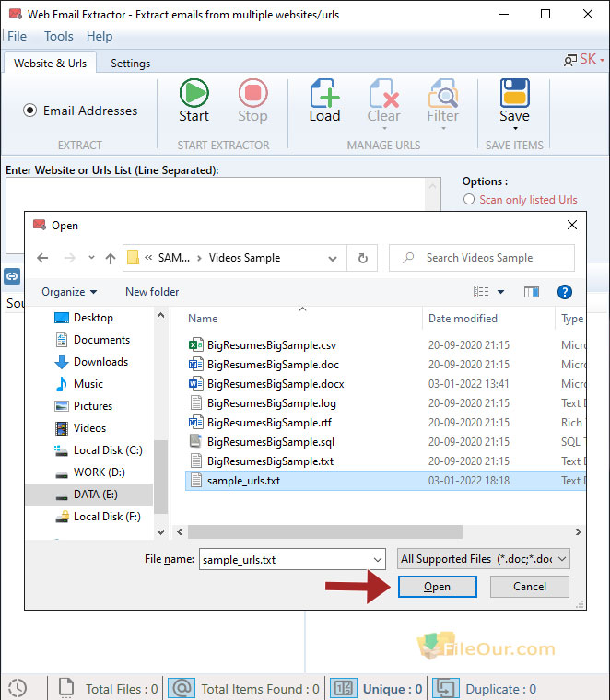Expand the Clear dropdown arrow
610x700 pixels.
384,129
